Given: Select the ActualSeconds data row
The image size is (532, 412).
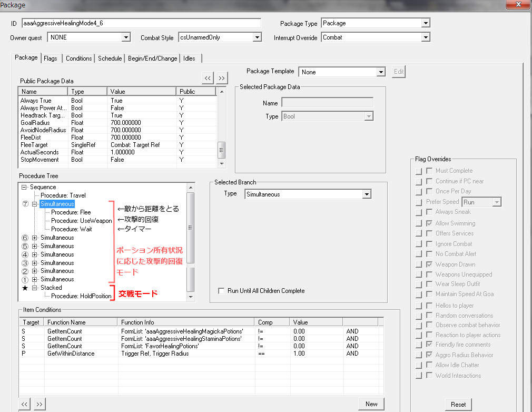Looking at the screenshot, I should [118, 152].
